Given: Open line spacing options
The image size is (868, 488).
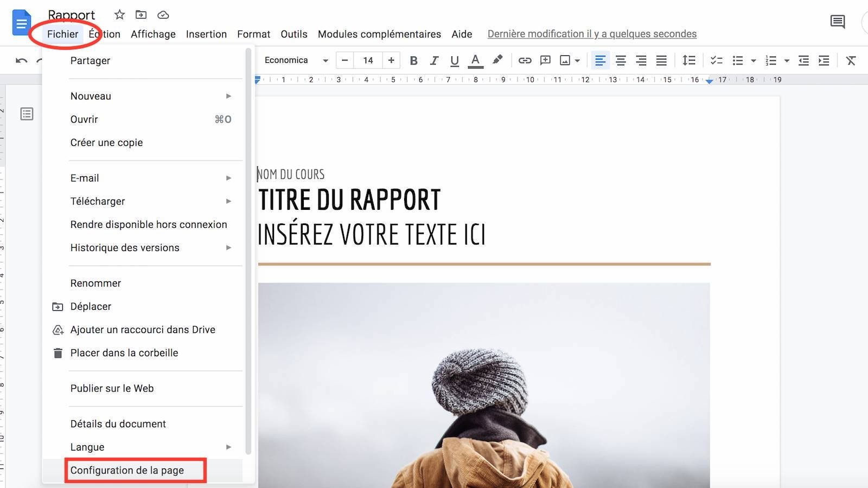Looking at the screenshot, I should coord(689,60).
